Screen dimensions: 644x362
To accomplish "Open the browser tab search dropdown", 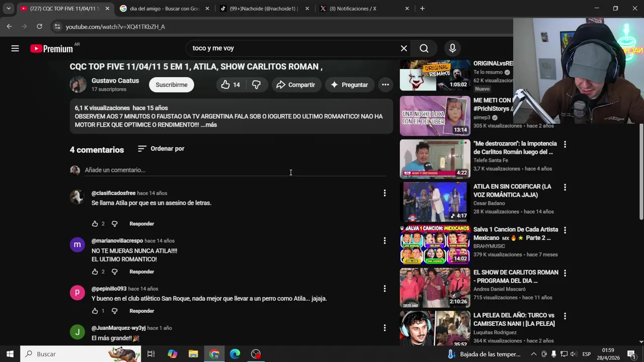I will pos(8,9).
